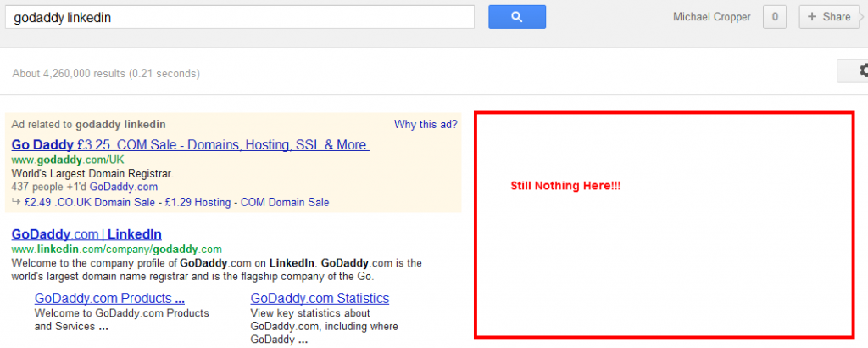This screenshot has width=868, height=348.
Task: Open the Go Daddy £3.25 .COM Sale ad
Action: [191, 145]
